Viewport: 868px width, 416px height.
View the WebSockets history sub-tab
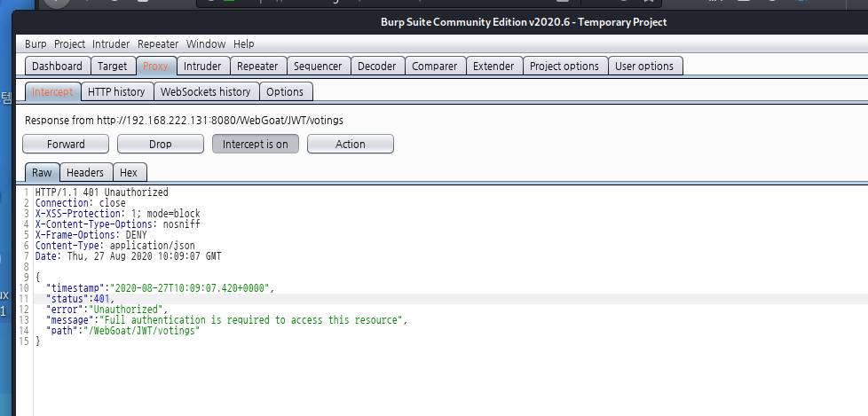coord(205,92)
